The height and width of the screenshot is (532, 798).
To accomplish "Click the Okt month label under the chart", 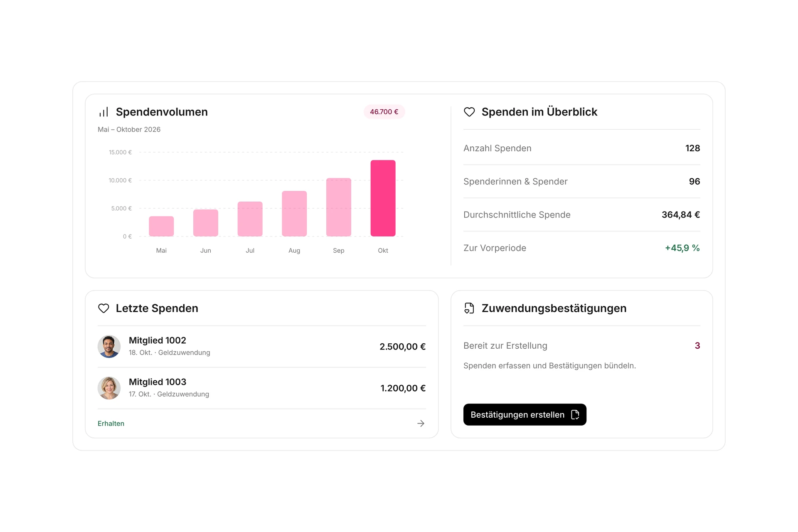I will pyautogui.click(x=383, y=251).
